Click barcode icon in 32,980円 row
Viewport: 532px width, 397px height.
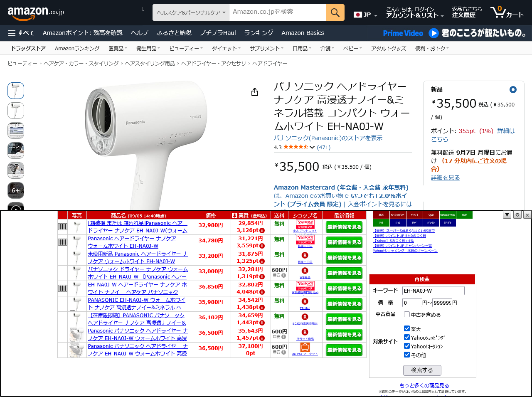pyautogui.click(x=62, y=227)
